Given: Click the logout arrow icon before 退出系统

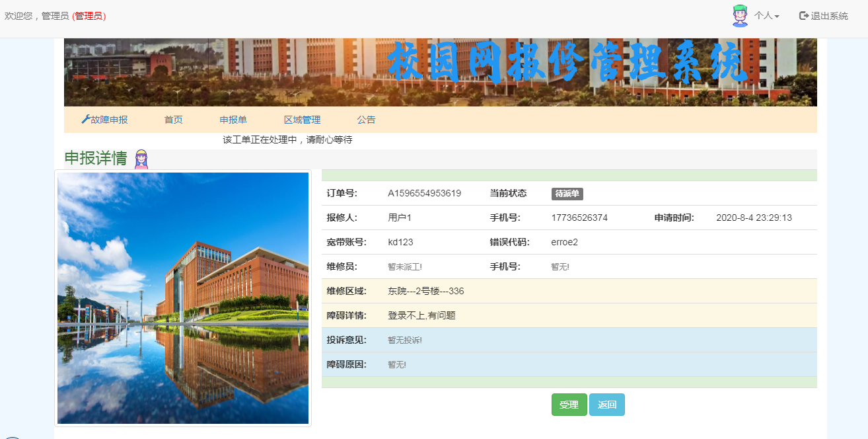Looking at the screenshot, I should (804, 16).
